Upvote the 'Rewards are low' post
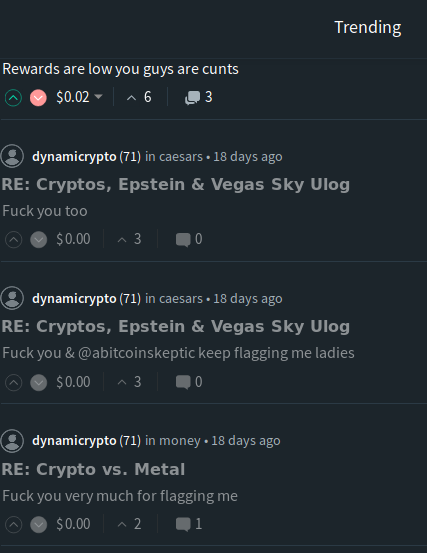 tap(13, 98)
